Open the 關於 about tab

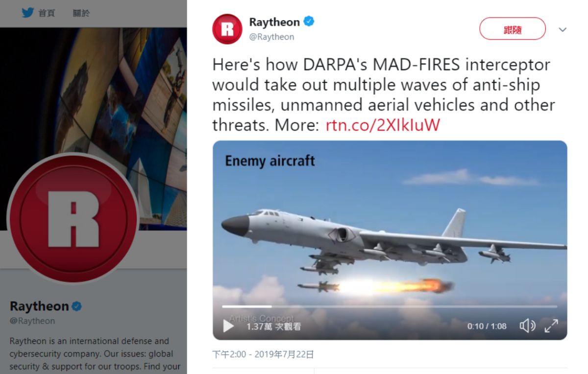pos(81,13)
